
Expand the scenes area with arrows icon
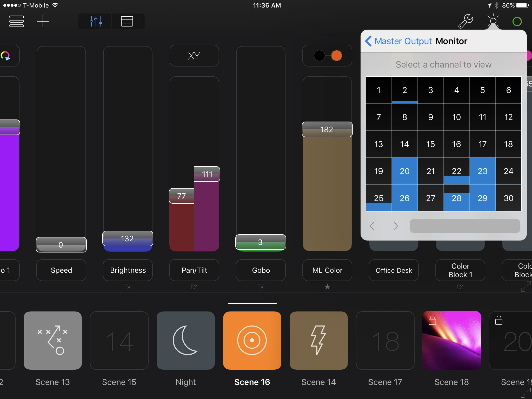click(526, 393)
